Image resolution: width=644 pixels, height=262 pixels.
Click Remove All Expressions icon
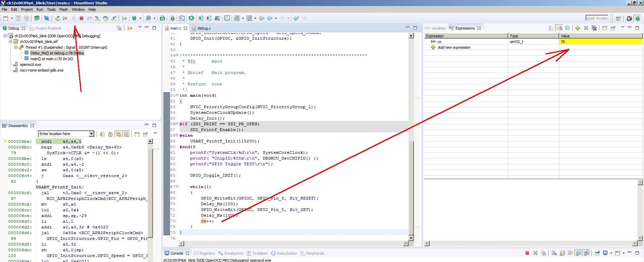594,28
